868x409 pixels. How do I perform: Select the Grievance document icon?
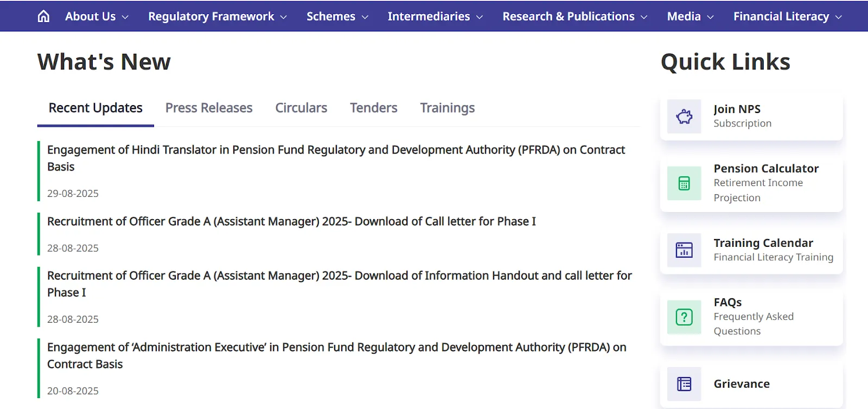click(x=683, y=384)
